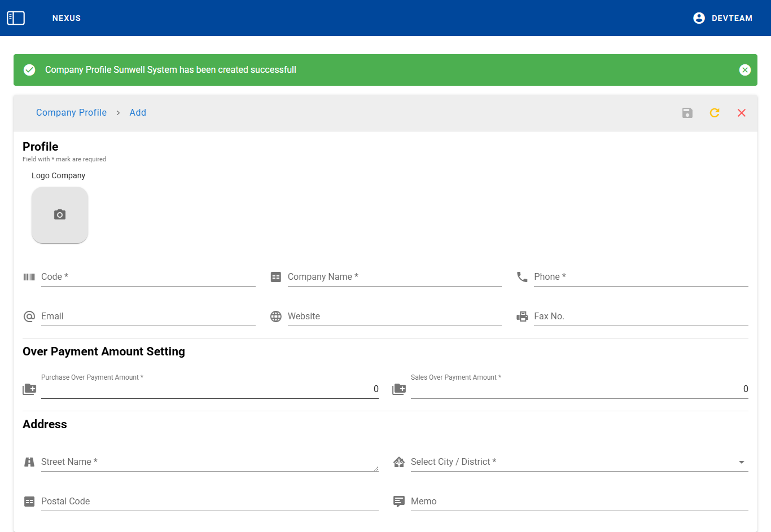Click the globe icon next to Website
The height and width of the screenshot is (532, 771).
[275, 316]
